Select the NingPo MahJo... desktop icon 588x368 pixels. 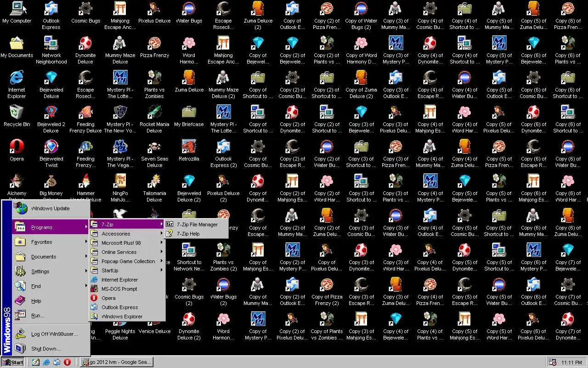(120, 188)
